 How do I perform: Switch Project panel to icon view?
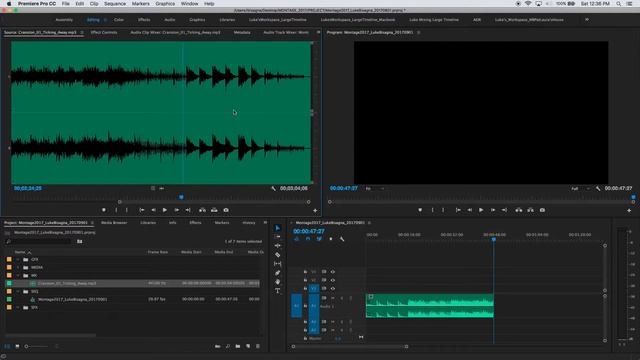pos(17,346)
